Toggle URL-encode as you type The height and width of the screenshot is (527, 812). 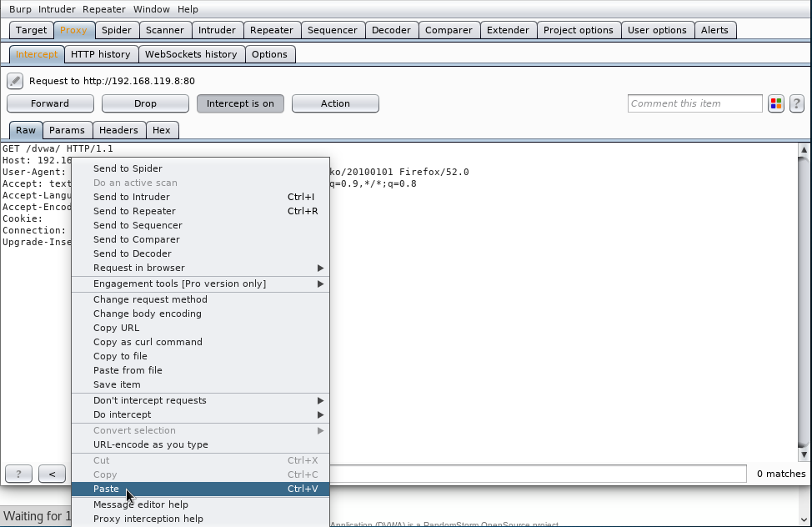[150, 444]
